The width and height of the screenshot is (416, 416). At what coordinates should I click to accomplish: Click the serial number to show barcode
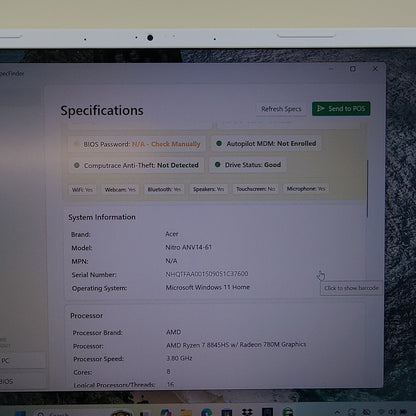point(207,274)
